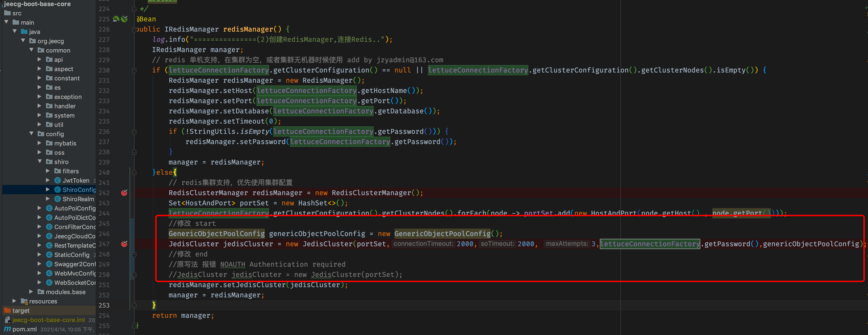
Task: Click the mybatis folder icon
Action: coord(49,143)
